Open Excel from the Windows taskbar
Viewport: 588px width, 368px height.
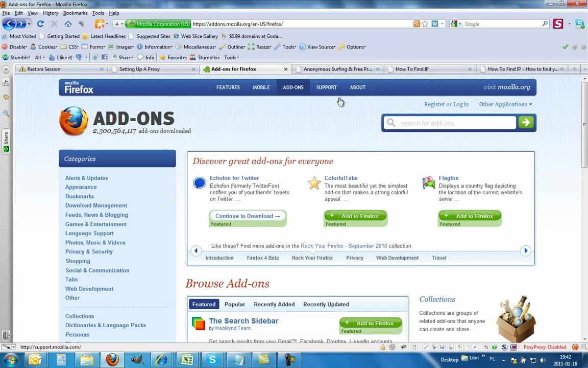[x=187, y=360]
